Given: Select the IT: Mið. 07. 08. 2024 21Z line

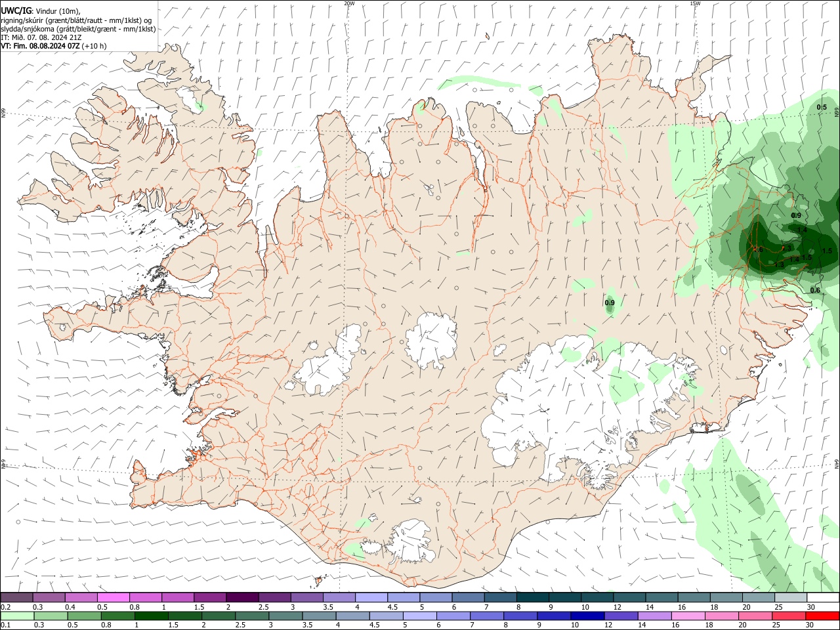Looking at the screenshot, I should pos(41,37).
